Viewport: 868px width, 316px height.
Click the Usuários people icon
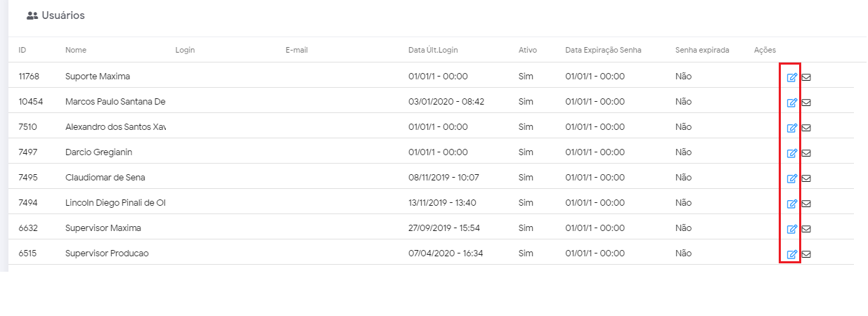(x=32, y=15)
